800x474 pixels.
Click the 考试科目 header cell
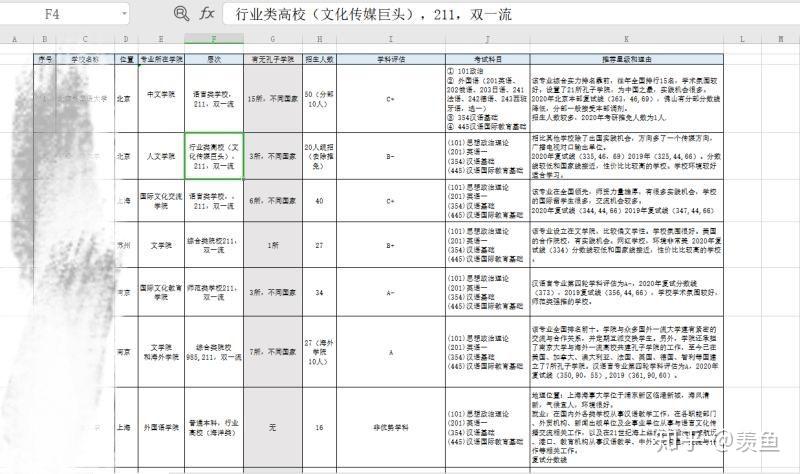(x=488, y=59)
